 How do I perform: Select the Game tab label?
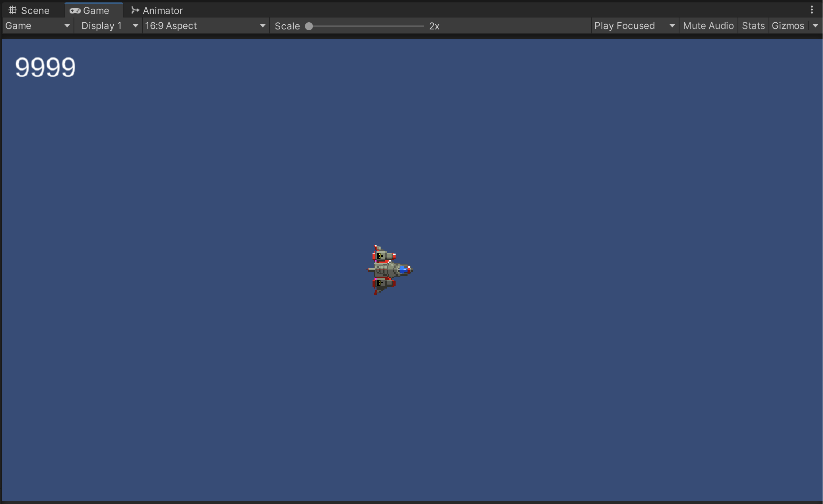point(96,11)
